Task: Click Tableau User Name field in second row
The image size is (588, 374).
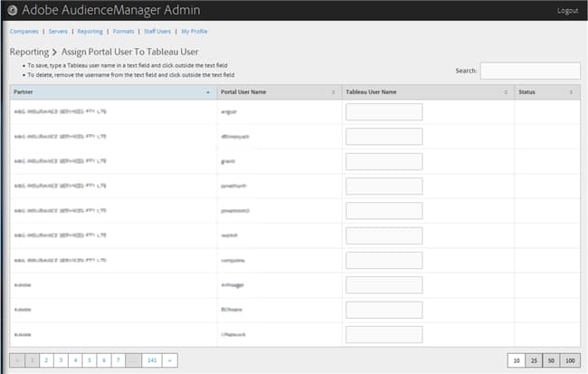Action: [384, 137]
